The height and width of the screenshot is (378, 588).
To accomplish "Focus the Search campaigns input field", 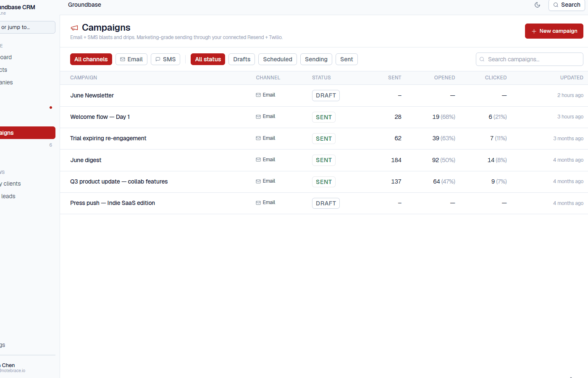I will 529,59.
